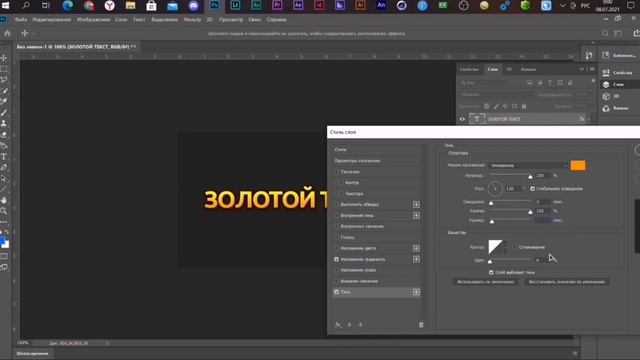Open Adobe Illustrator from the taskbar
The height and width of the screenshot is (360, 640).
pyautogui.click(x=360, y=6)
